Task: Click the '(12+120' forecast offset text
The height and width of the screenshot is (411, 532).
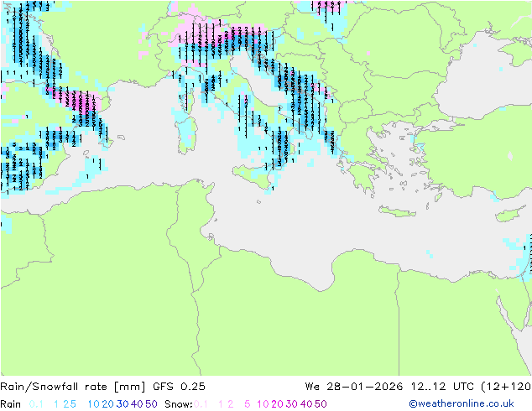Action: point(506,387)
